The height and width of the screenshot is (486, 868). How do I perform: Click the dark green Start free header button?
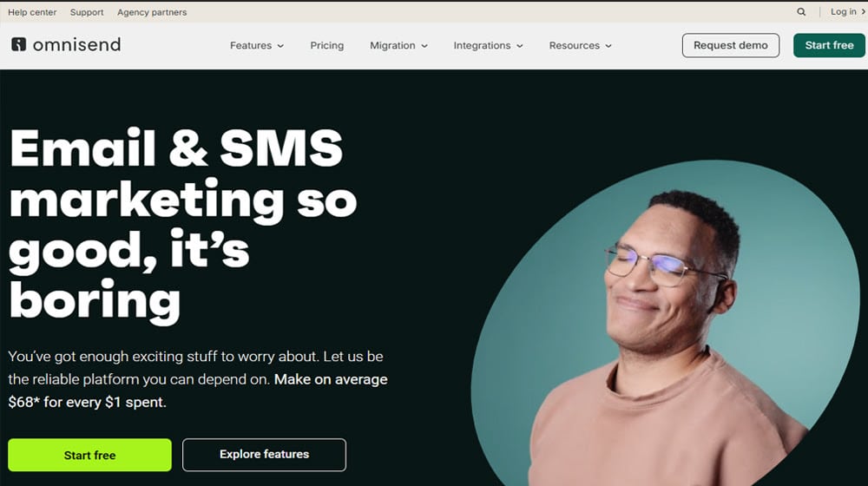[829, 45]
